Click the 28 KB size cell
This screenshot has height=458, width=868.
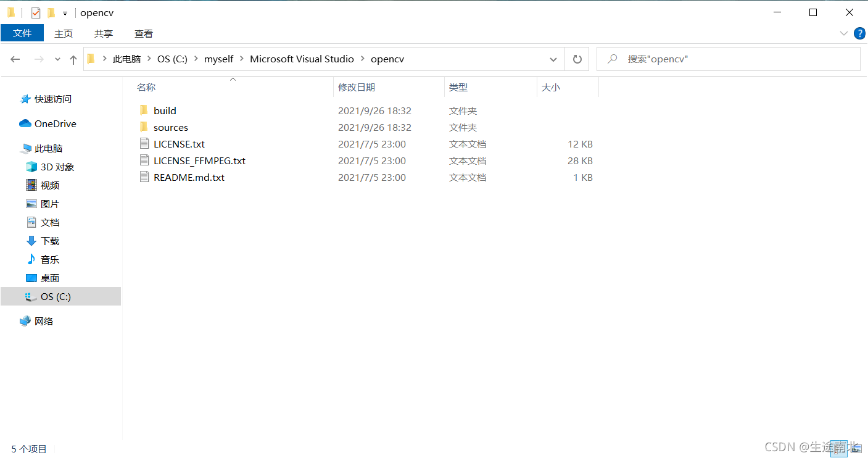580,160
